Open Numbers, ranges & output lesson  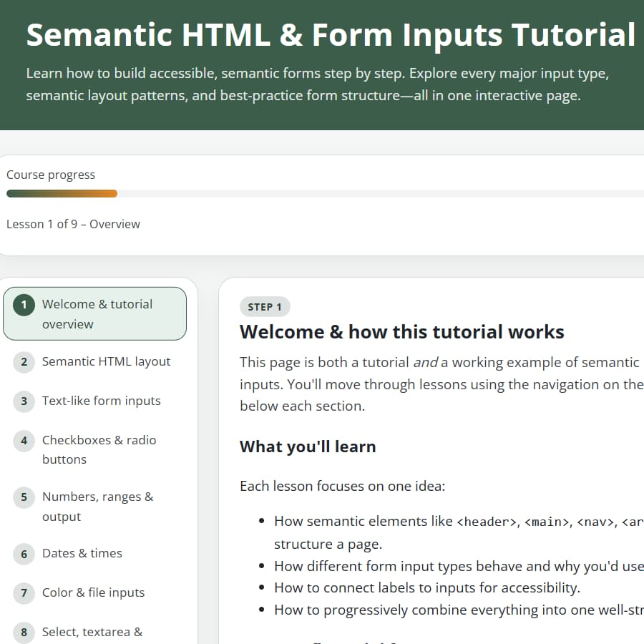click(x=94, y=507)
